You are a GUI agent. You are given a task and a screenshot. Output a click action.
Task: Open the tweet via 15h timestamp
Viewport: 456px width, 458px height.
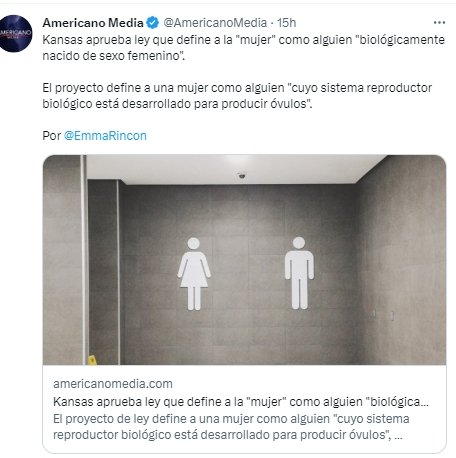click(x=286, y=23)
